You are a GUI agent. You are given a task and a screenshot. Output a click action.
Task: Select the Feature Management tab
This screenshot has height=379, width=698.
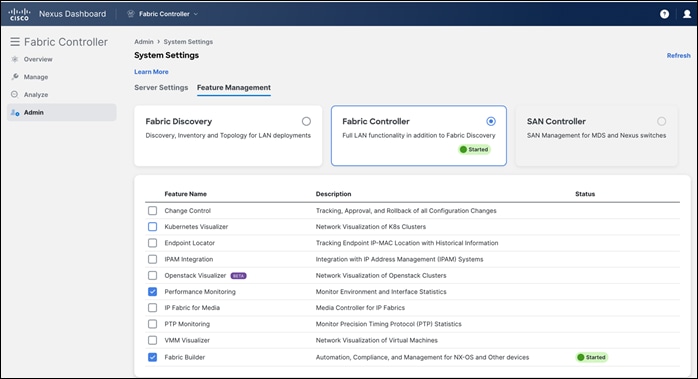tap(234, 88)
